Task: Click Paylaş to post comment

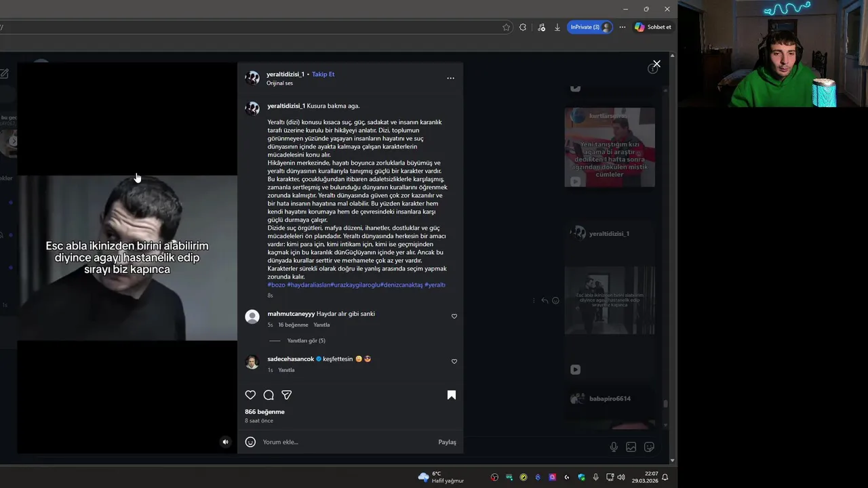Action: click(447, 442)
